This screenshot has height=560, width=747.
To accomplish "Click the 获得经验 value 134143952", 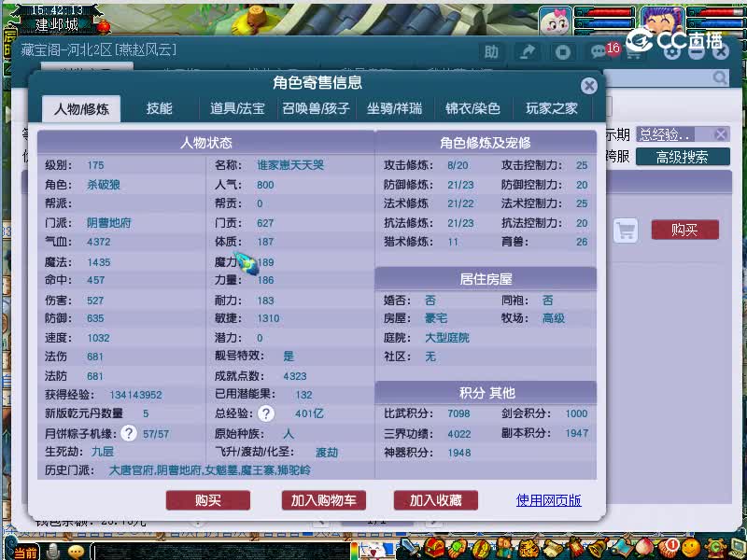I will pos(135,395).
